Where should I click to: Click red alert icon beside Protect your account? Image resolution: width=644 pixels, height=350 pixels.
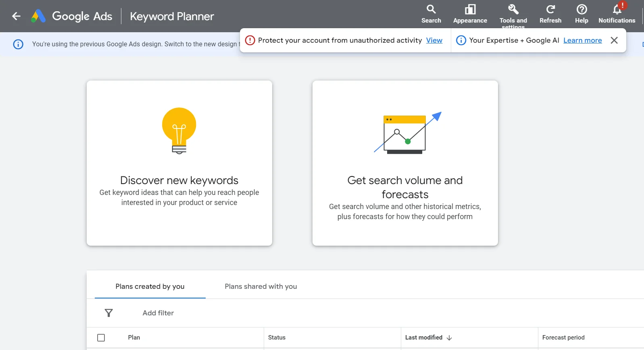click(250, 40)
